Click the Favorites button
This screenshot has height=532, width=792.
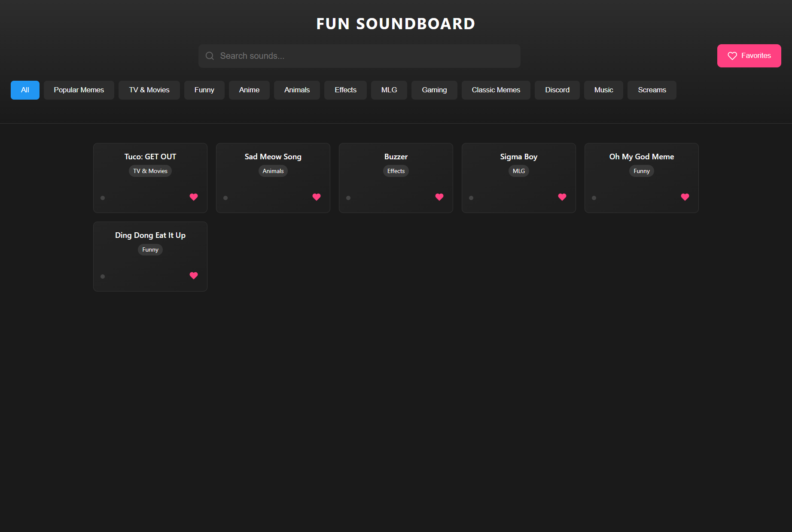pyautogui.click(x=749, y=55)
